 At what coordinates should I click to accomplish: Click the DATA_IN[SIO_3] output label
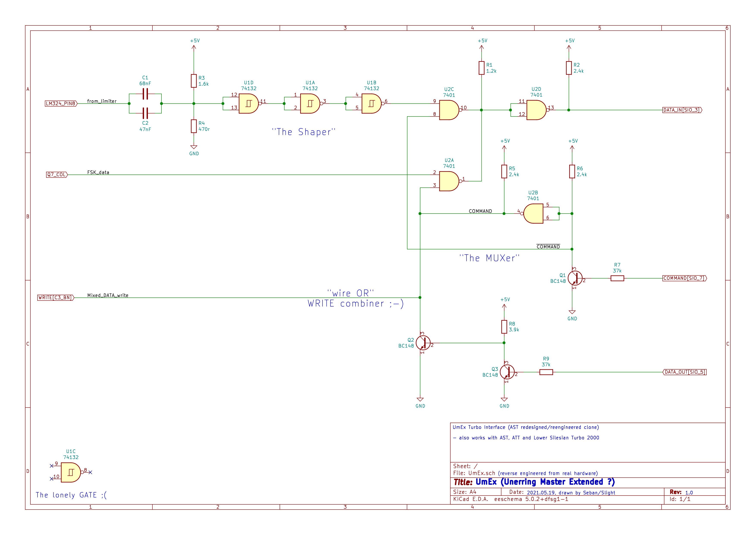coord(682,110)
